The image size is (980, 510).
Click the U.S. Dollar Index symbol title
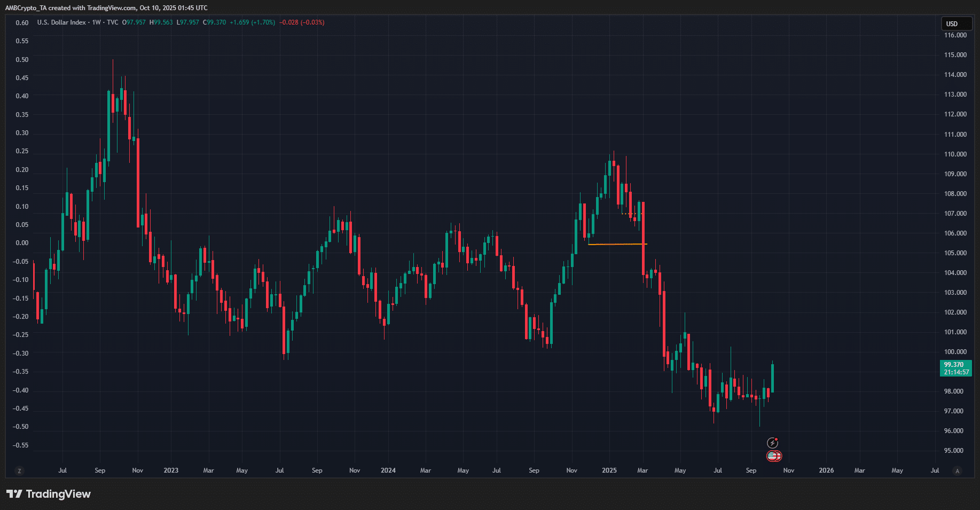pos(61,22)
